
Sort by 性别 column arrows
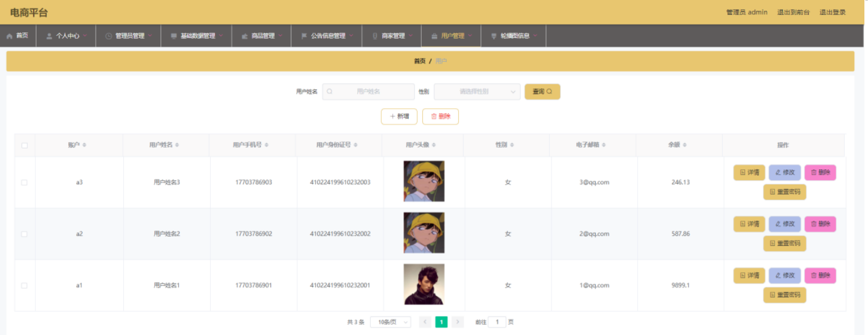pos(512,145)
